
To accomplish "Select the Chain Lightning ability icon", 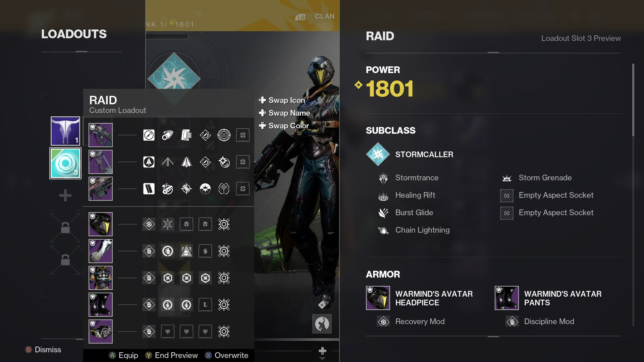I will point(382,230).
